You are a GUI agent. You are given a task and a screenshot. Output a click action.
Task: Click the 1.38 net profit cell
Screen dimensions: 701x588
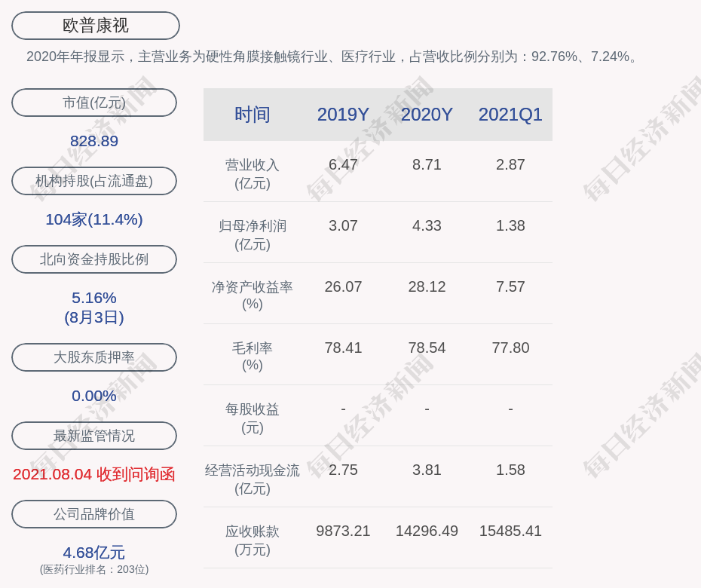(x=510, y=226)
